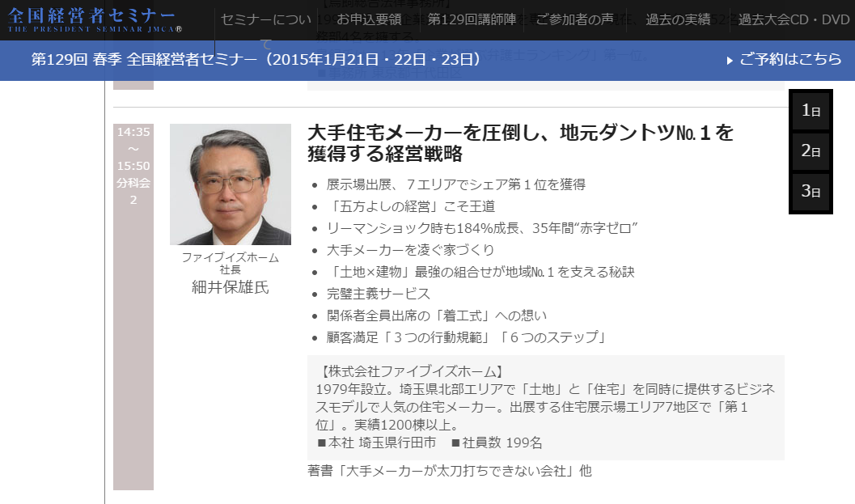Open the ご参加者の声 menu item
Viewport: 855px width, 504px height.
[575, 19]
